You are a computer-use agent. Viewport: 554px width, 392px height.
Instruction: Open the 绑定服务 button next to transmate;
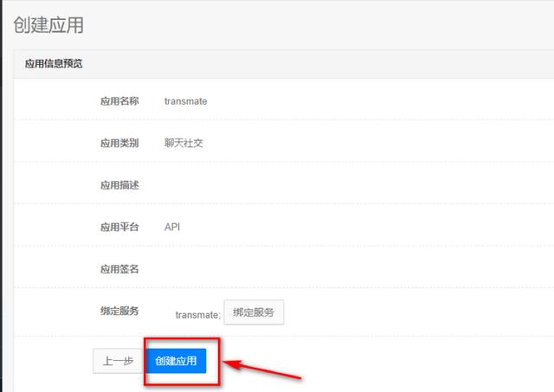point(254,312)
